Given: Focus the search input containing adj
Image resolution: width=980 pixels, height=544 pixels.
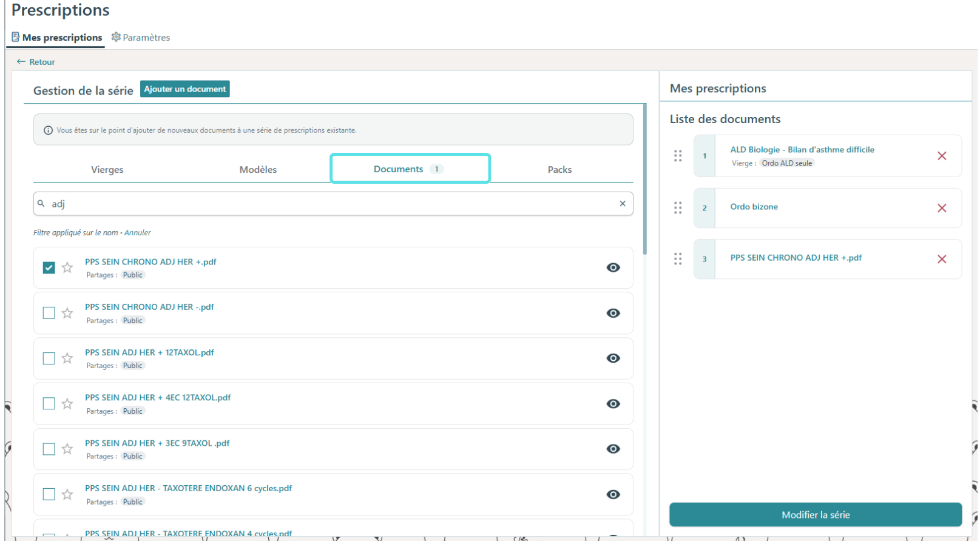Looking at the screenshot, I should point(333,204).
